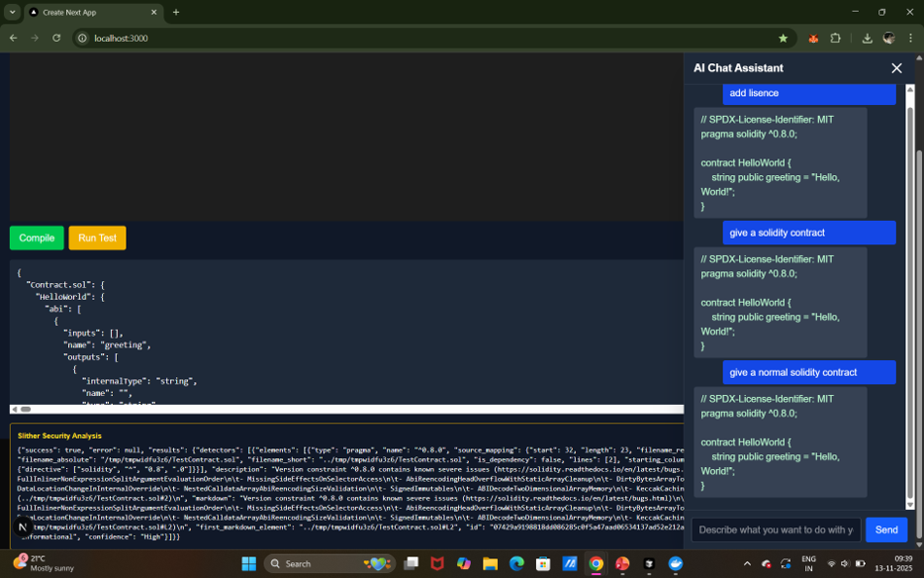Click the "HelloWorld" line in the compile output
This screenshot has height=578, width=924.
click(69, 297)
